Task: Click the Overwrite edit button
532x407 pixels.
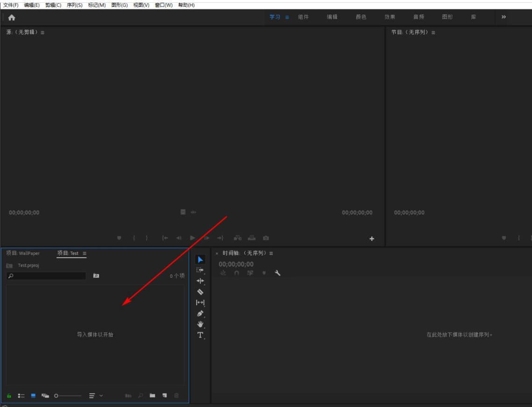Action: [251, 238]
